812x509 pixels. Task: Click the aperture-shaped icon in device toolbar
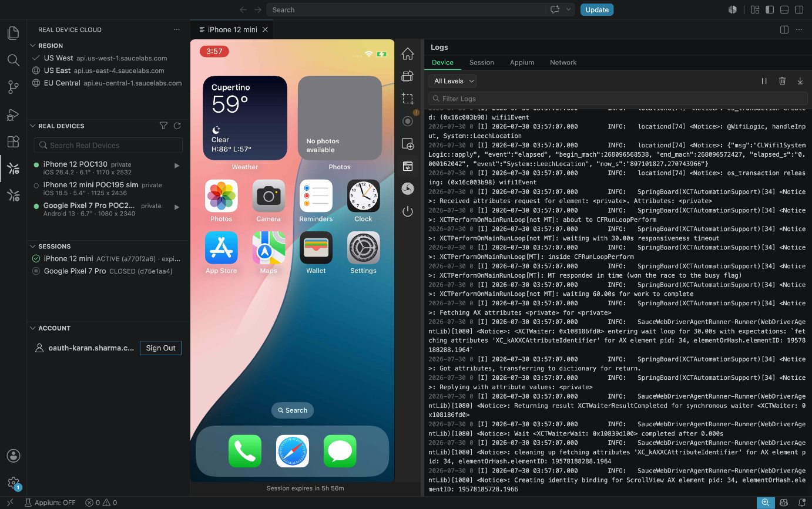point(408,188)
